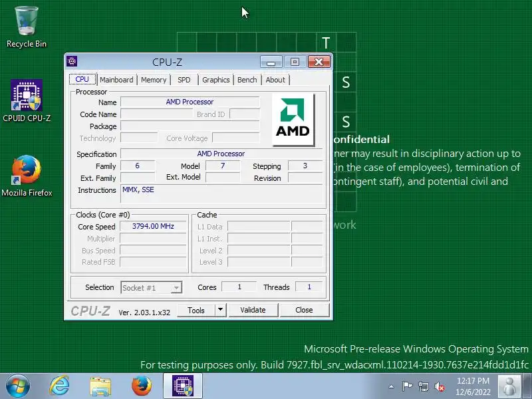This screenshot has width=532, height=399.
Task: Open the Socket #1 selection dropdown
Action: [152, 288]
